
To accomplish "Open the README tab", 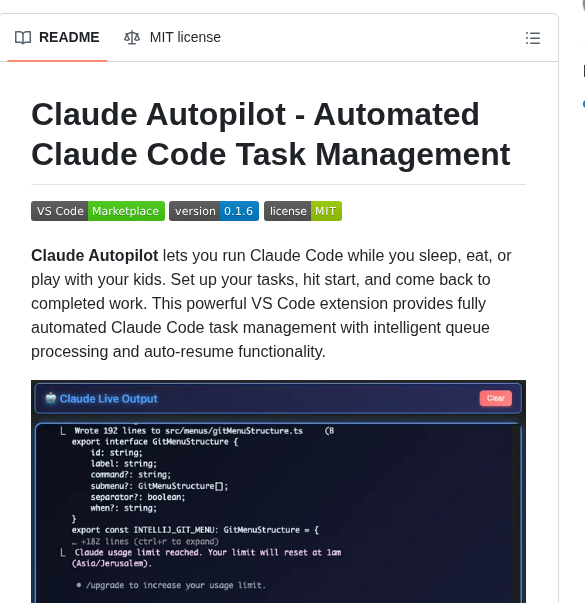I will pyautogui.click(x=57, y=38).
